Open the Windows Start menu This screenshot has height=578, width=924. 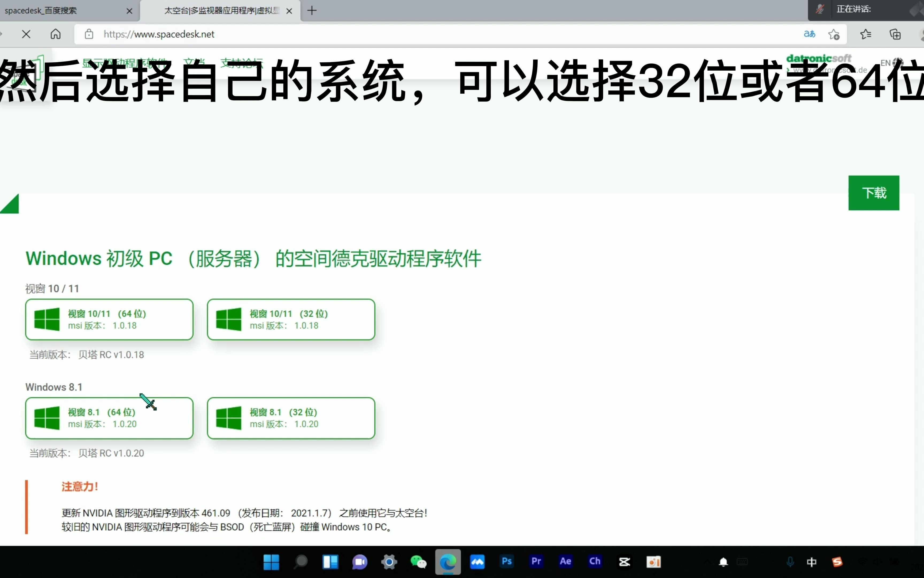coord(271,562)
